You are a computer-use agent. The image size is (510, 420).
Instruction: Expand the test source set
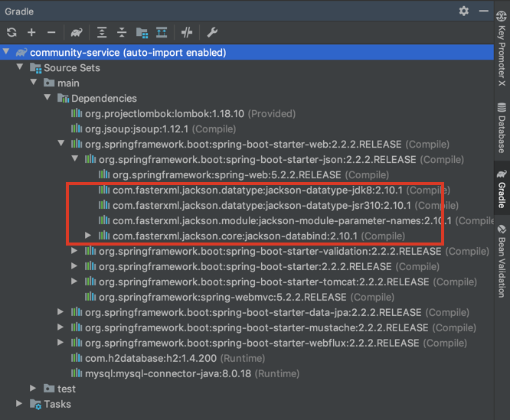click(33, 388)
